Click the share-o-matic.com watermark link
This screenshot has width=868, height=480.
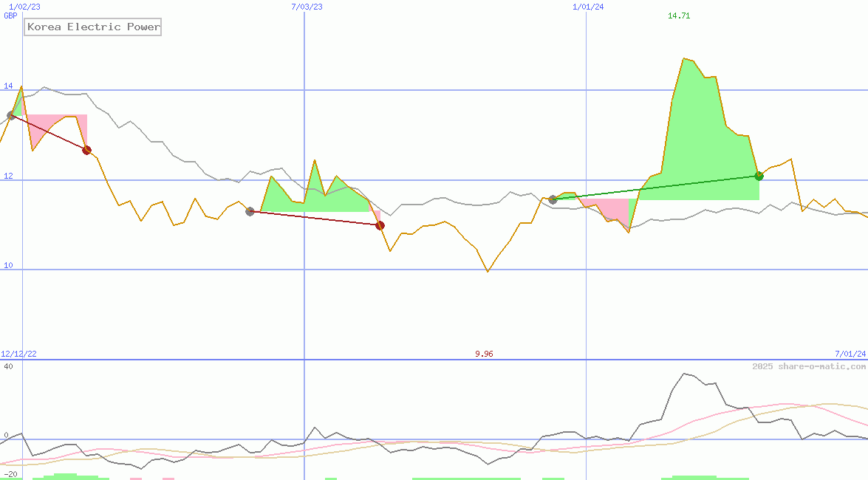pos(809,366)
